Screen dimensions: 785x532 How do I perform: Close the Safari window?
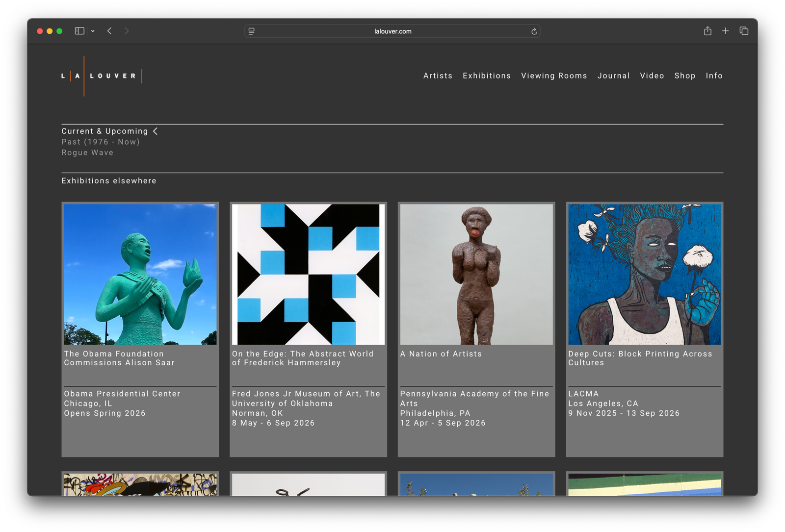click(40, 31)
